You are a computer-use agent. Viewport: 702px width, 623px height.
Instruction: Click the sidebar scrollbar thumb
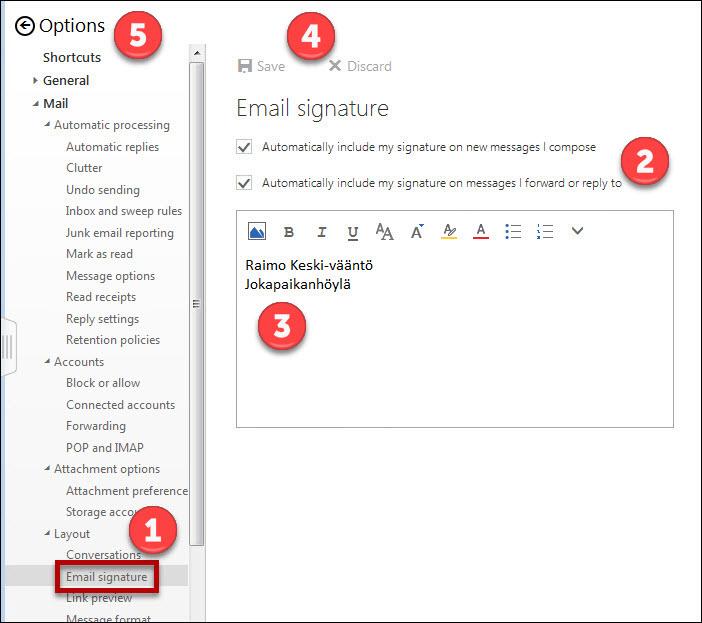[x=197, y=303]
